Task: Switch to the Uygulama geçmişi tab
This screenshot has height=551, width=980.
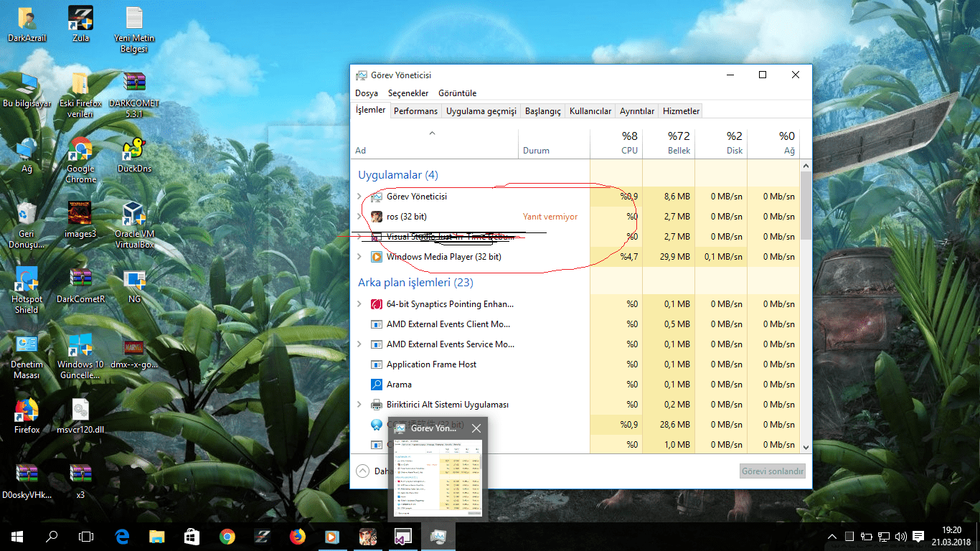Action: pyautogui.click(x=481, y=111)
